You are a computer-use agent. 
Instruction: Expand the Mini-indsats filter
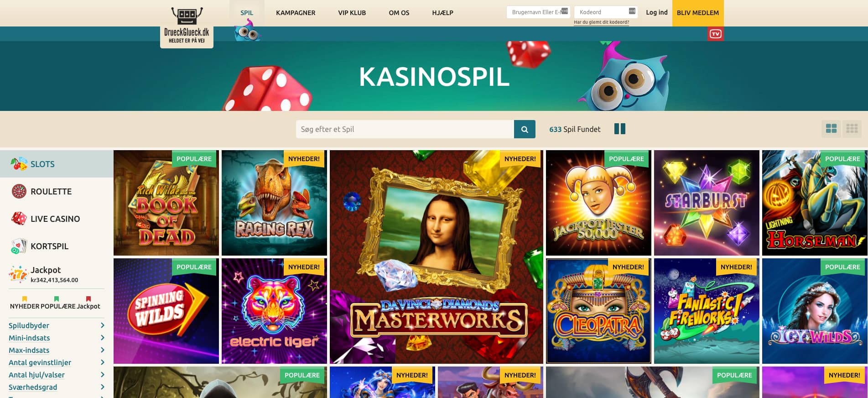coord(57,338)
